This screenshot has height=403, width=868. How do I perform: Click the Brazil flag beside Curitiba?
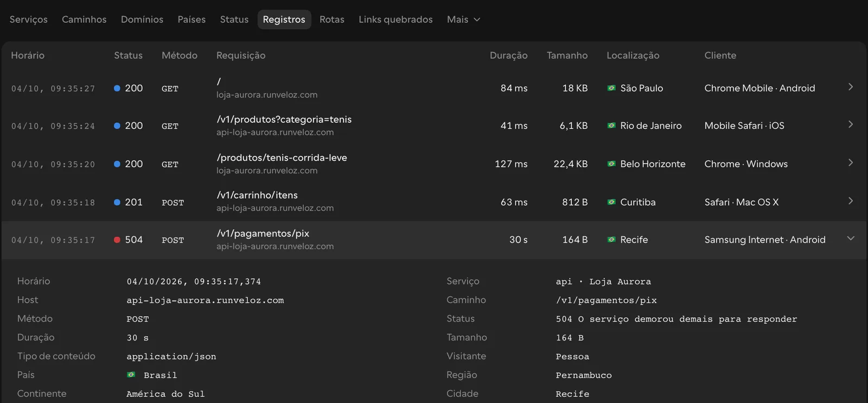pyautogui.click(x=611, y=202)
